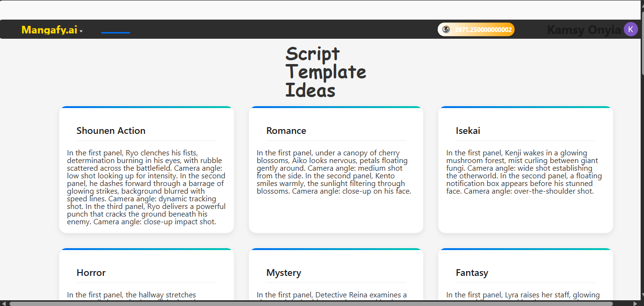
Task: Click the Script Template Ideas page title
Action: [x=326, y=72]
